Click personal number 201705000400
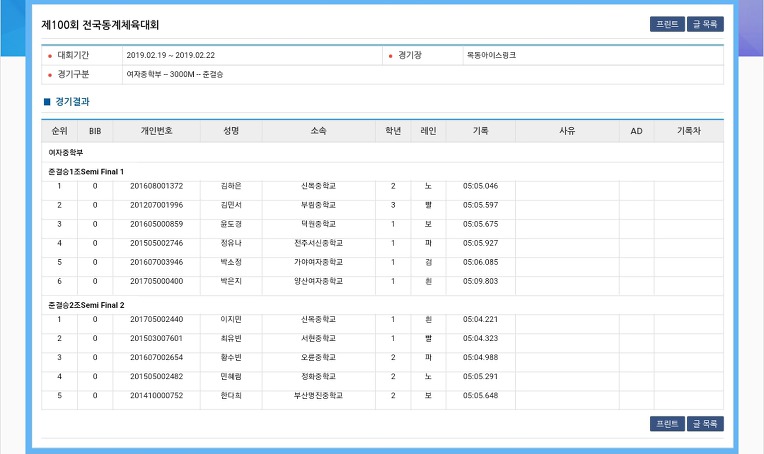The width and height of the screenshot is (764, 454). click(156, 281)
